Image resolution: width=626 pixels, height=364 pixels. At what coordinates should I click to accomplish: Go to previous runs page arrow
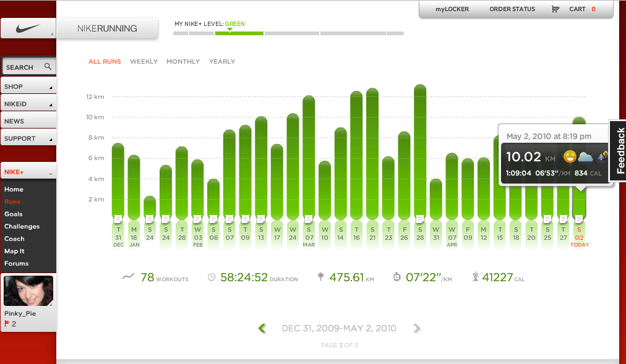coord(262,328)
